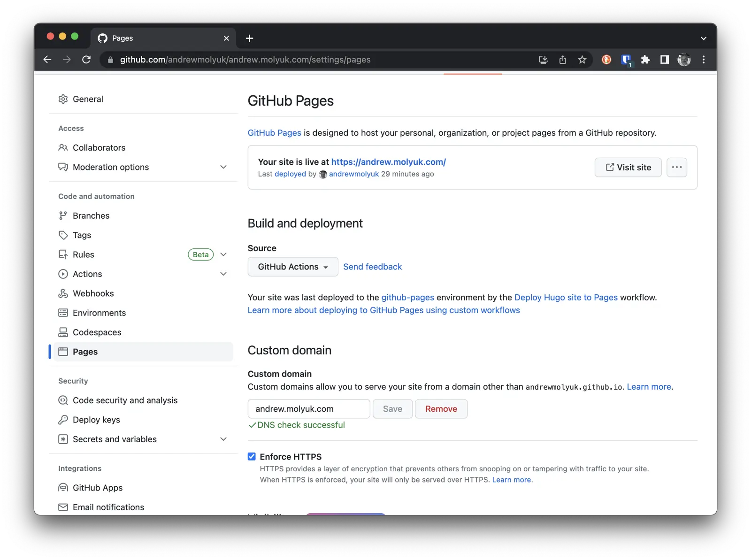Select the Deploy keys icon
The height and width of the screenshot is (560, 751).
[x=63, y=420]
